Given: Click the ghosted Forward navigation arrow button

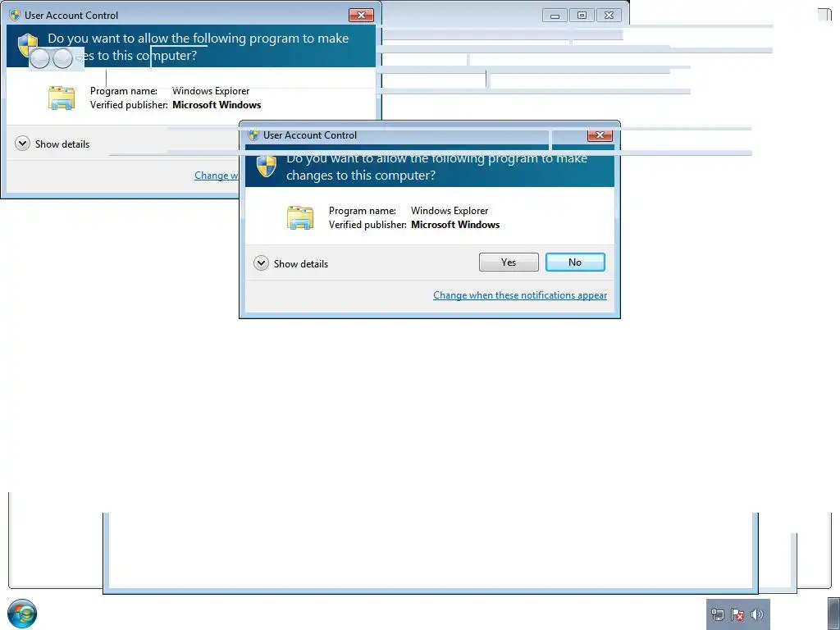Looking at the screenshot, I should [x=62, y=58].
